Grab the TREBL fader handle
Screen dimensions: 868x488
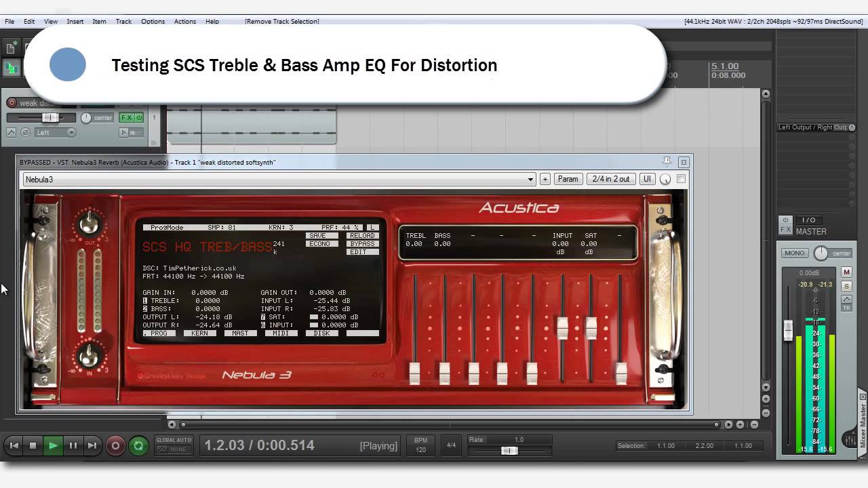(415, 372)
